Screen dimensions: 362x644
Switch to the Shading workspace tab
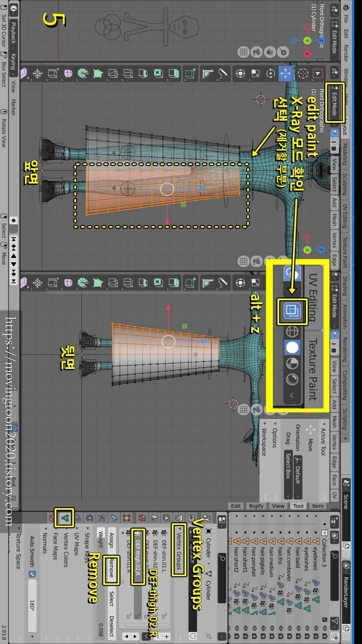(x=345, y=286)
